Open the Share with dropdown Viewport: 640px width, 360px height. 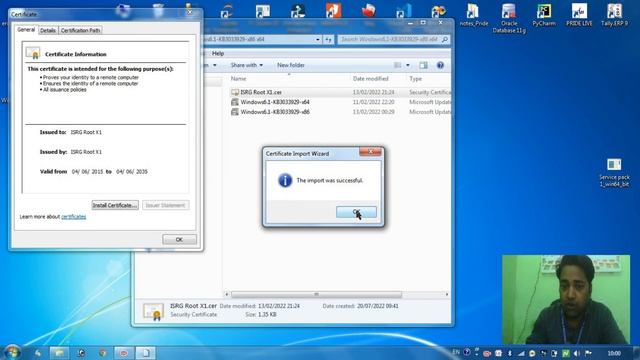click(x=247, y=65)
